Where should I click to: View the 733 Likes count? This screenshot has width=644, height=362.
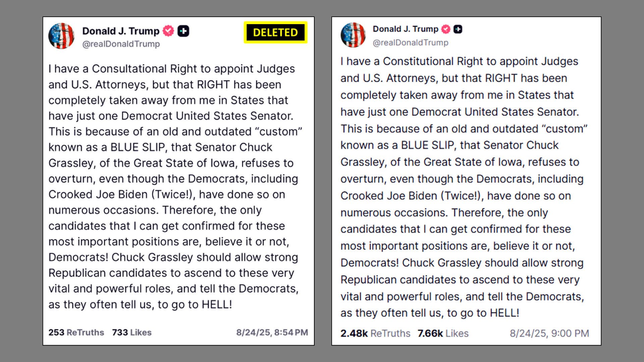coord(132,333)
